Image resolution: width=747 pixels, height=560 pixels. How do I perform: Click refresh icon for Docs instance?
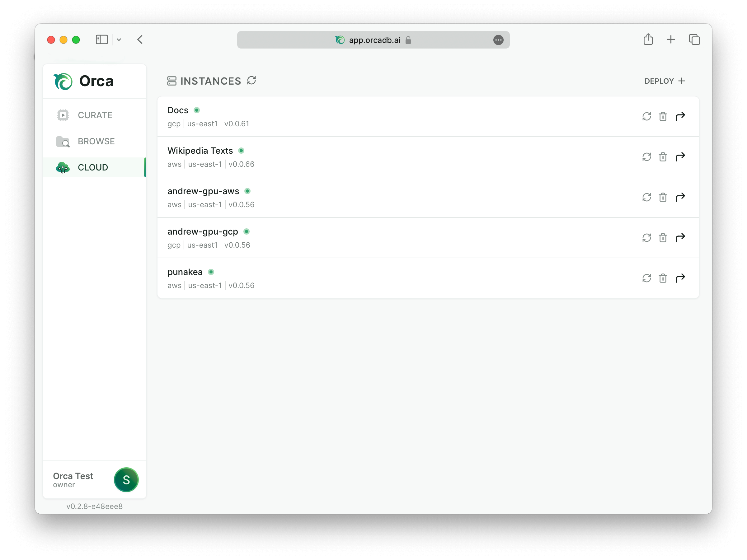pos(646,116)
